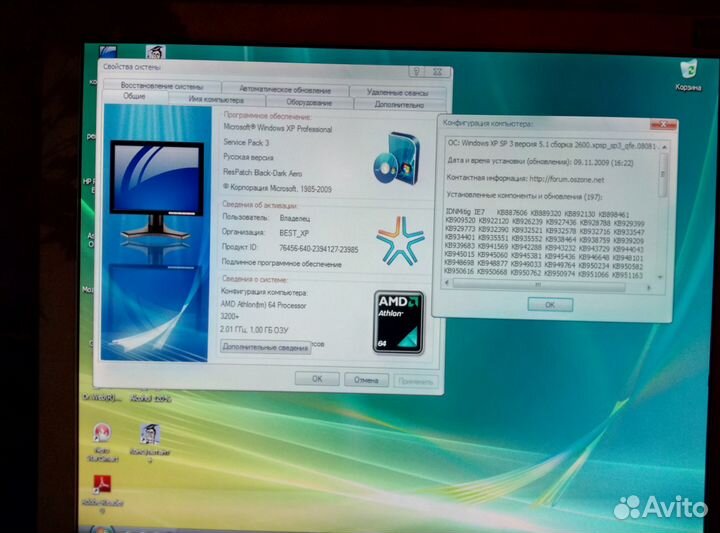The width and height of the screenshot is (720, 533).
Task: Click the Microsoft Windows XP Professional text
Action: click(x=278, y=128)
